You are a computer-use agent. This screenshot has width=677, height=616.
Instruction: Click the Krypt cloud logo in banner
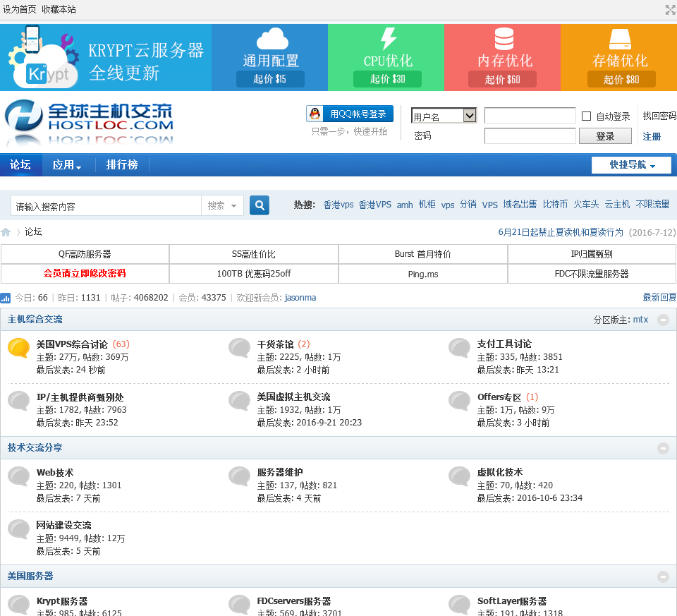coord(43,56)
